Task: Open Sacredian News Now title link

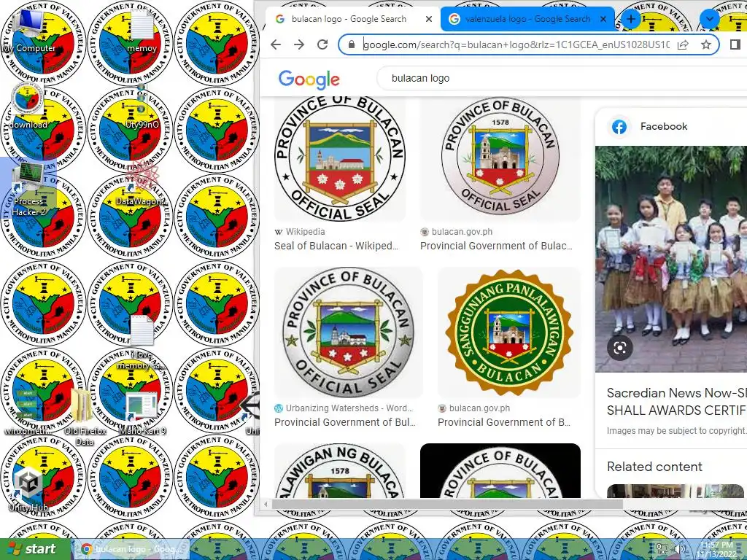Action: [676, 402]
